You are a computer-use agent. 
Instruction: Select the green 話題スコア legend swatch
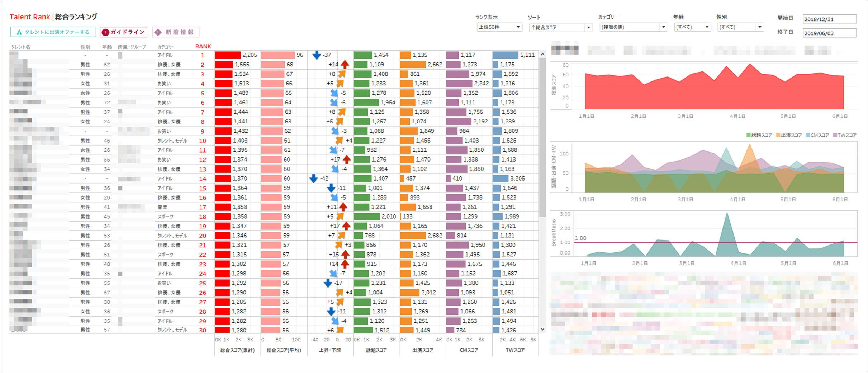click(748, 135)
